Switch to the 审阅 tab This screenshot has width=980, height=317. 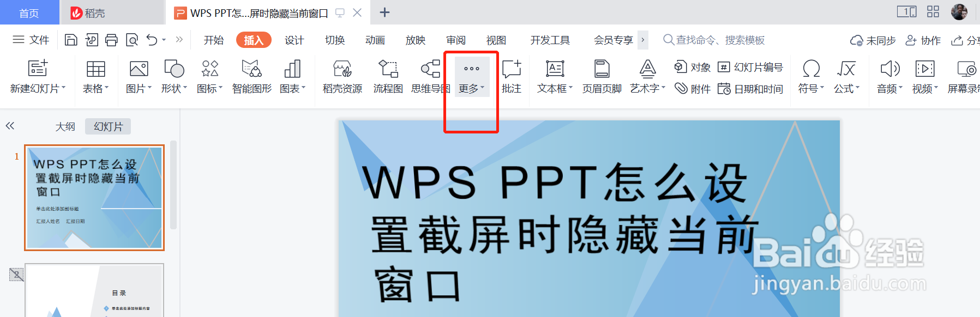tap(456, 40)
